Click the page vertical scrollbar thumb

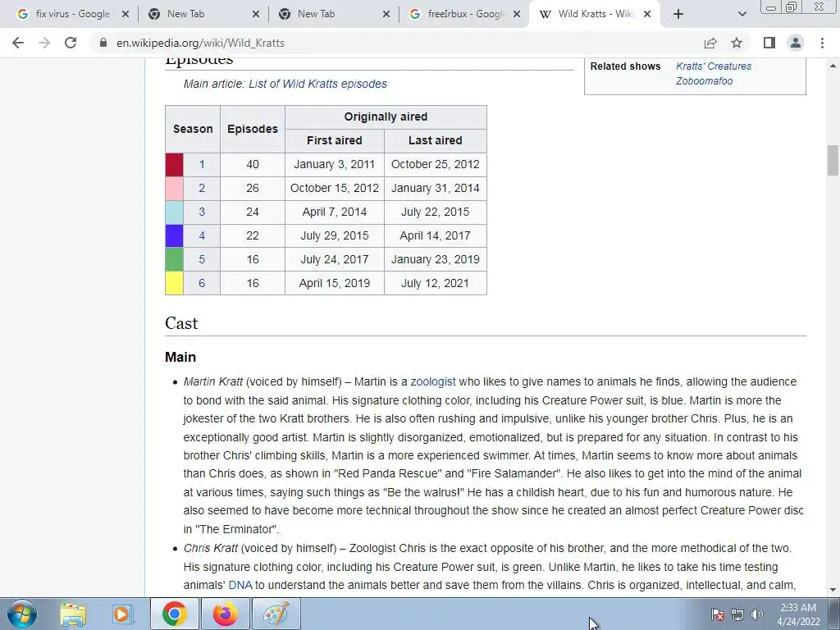pos(833,160)
